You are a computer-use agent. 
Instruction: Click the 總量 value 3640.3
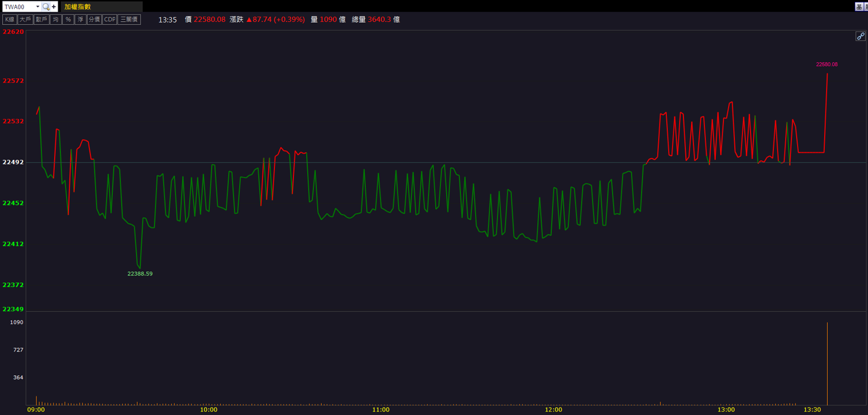click(379, 20)
